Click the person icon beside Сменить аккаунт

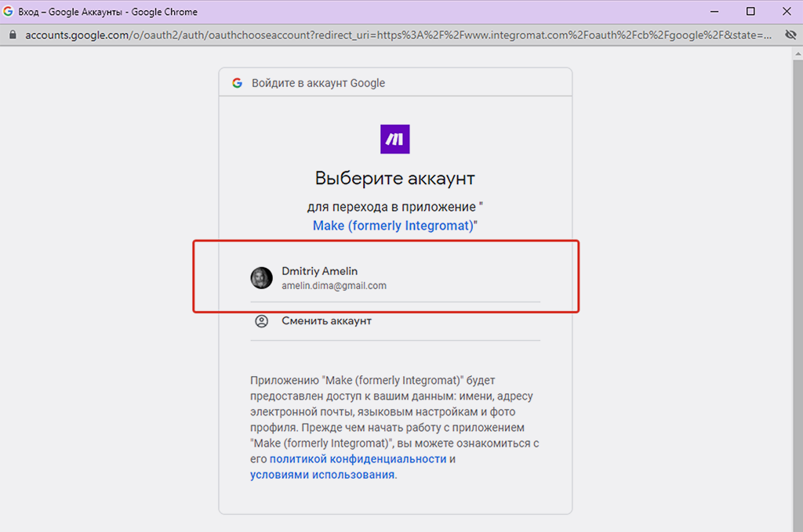click(262, 321)
